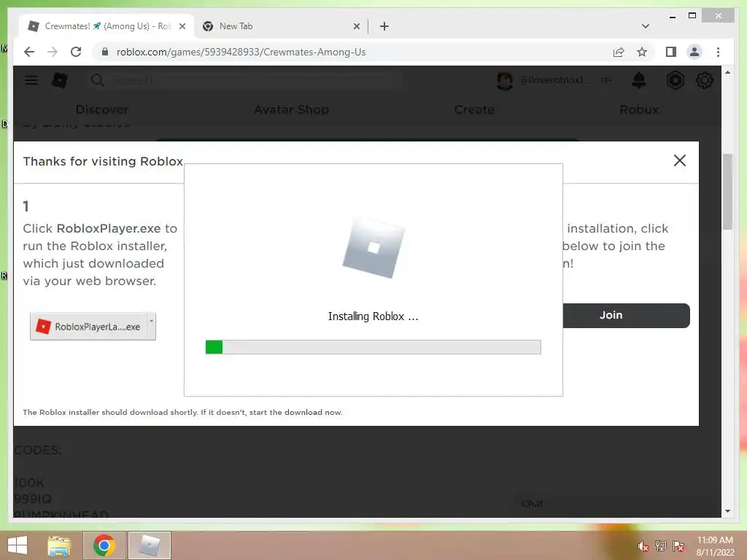Screen dimensions: 747x560
Task: Open the notifications bell
Action: pyautogui.click(x=639, y=80)
